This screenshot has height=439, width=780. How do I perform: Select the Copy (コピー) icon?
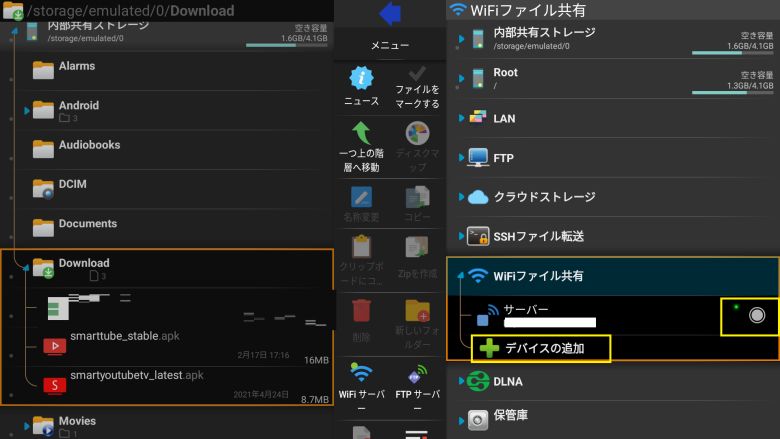(417, 197)
